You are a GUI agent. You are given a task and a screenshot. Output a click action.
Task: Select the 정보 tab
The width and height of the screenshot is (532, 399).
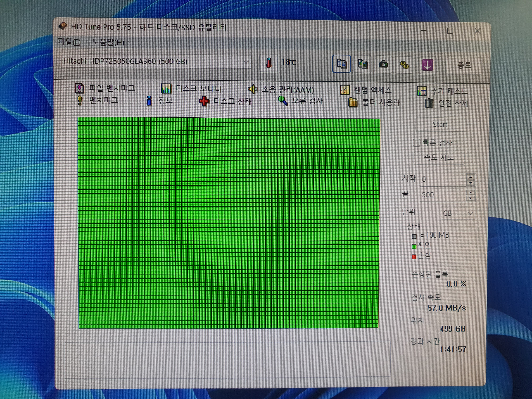pyautogui.click(x=160, y=101)
